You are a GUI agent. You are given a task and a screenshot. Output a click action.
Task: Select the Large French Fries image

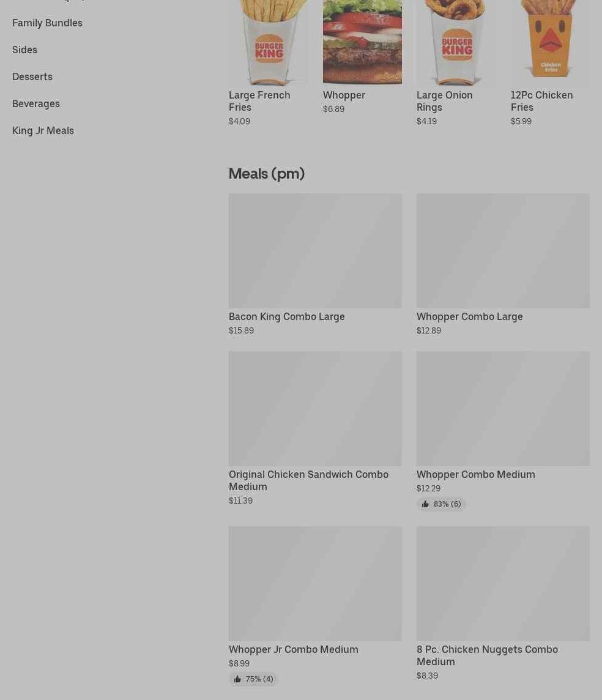(x=268, y=42)
